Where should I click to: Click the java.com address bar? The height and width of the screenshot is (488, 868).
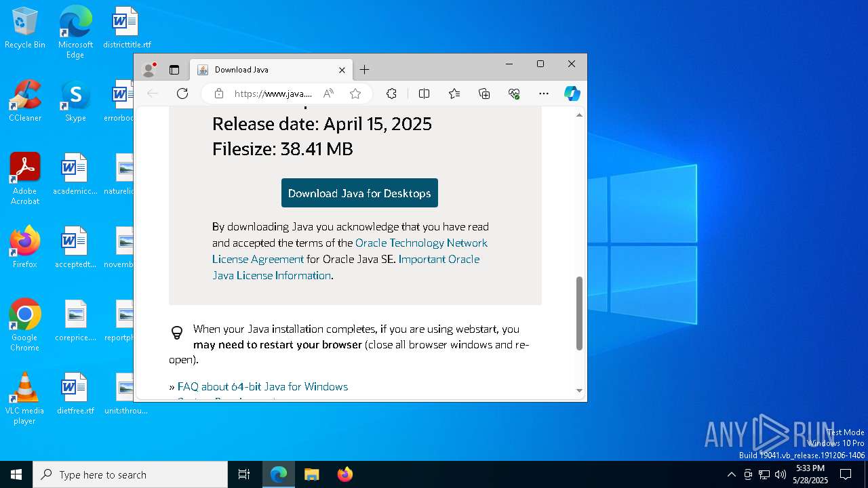(x=273, y=94)
